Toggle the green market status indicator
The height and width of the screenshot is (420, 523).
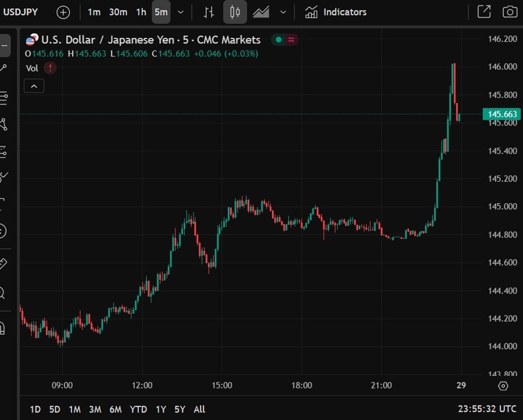pos(279,40)
